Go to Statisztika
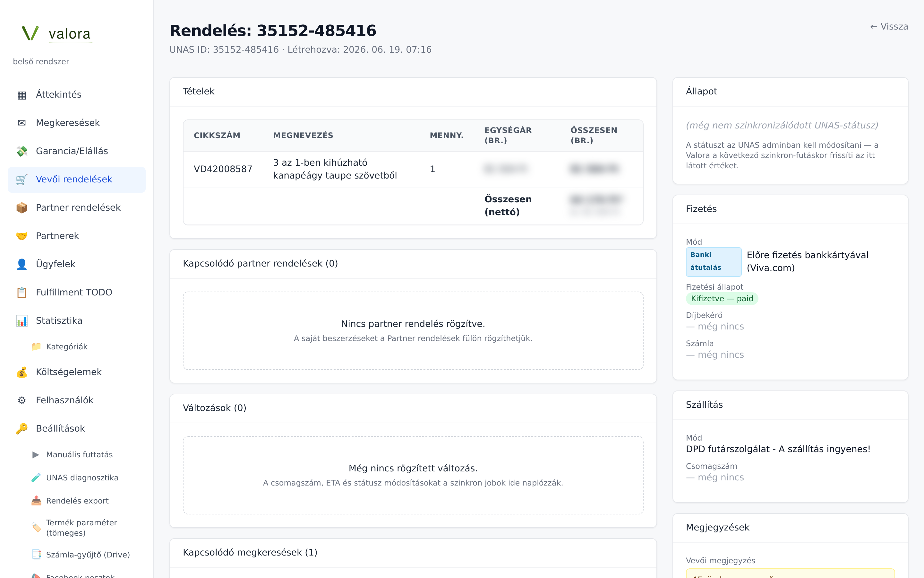The image size is (924, 578). pos(76,321)
